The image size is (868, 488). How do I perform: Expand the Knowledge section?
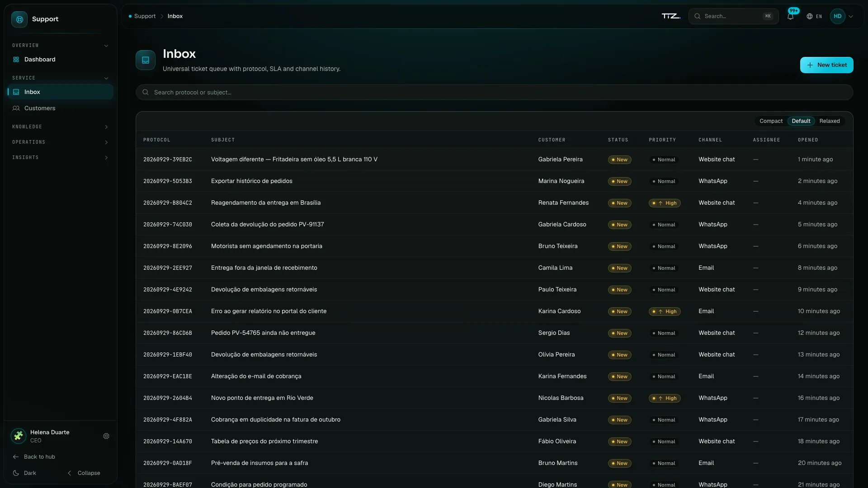pos(61,127)
